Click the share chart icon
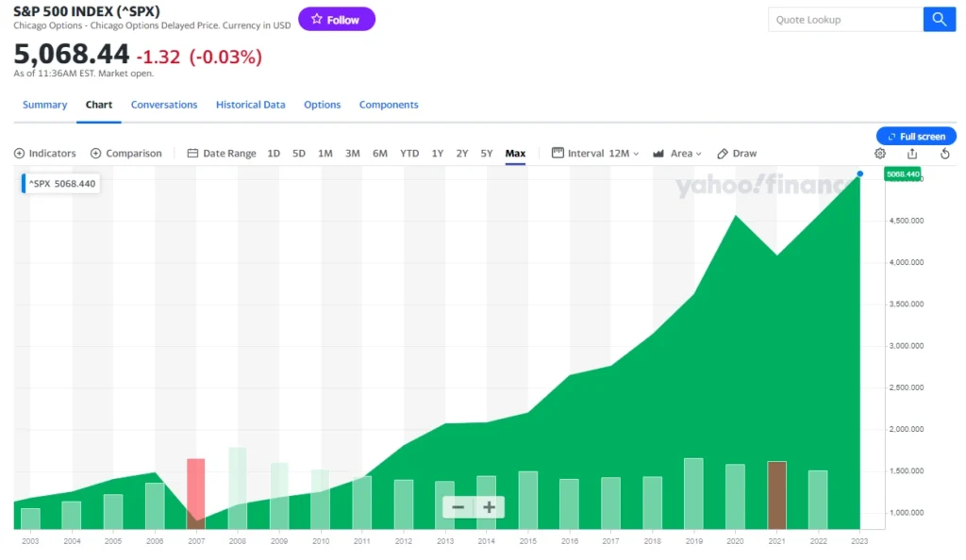Screen dimensions: 966x560 pos(912,154)
